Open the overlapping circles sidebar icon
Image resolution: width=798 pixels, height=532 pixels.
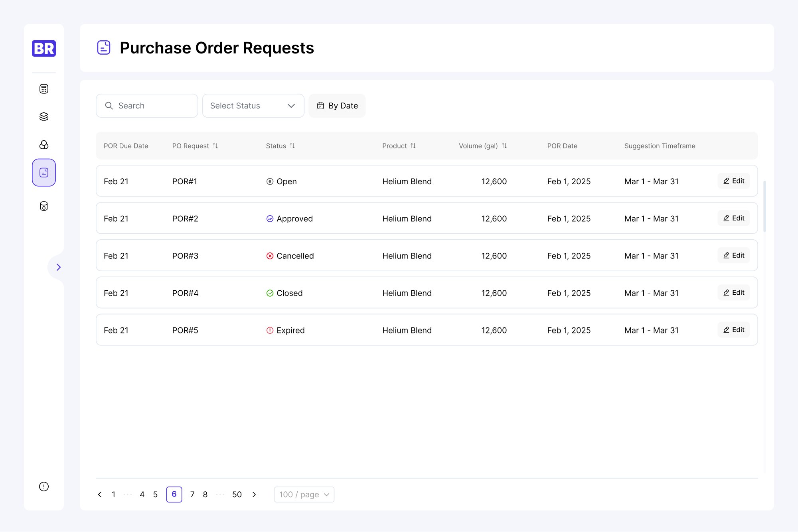(44, 145)
